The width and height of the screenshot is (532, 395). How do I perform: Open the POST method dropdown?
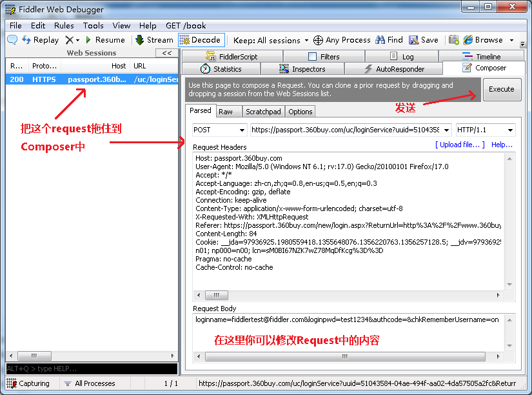tap(219, 130)
